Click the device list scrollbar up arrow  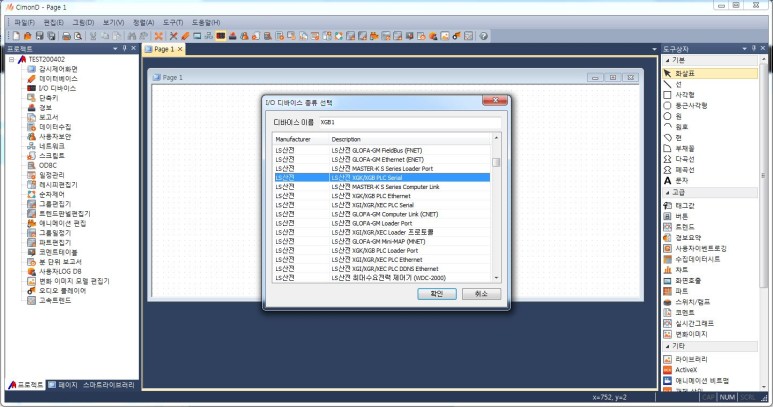[x=496, y=137]
